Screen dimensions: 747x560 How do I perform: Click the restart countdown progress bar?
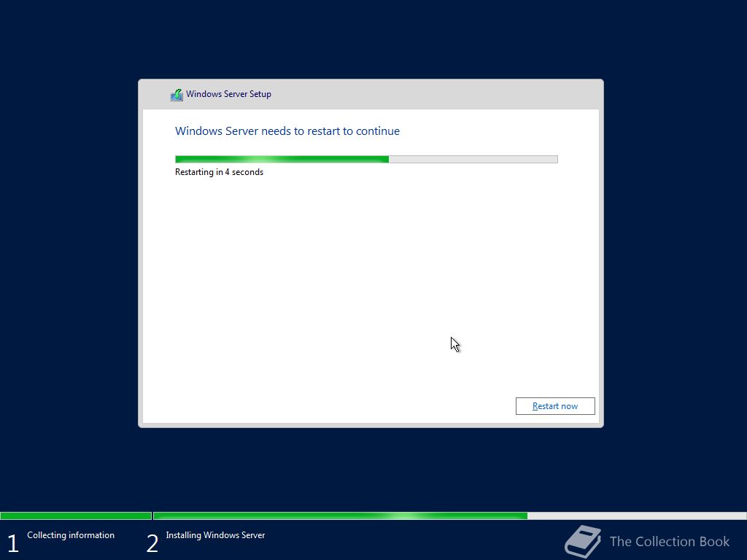click(366, 160)
